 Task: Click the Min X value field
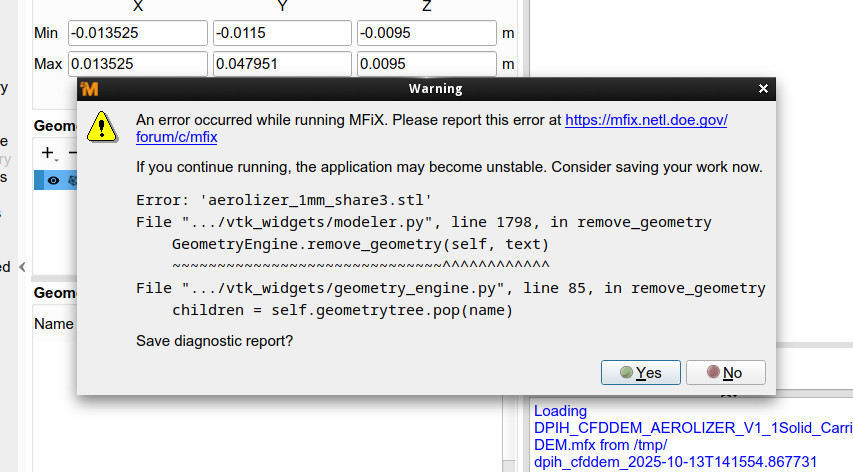pos(136,33)
